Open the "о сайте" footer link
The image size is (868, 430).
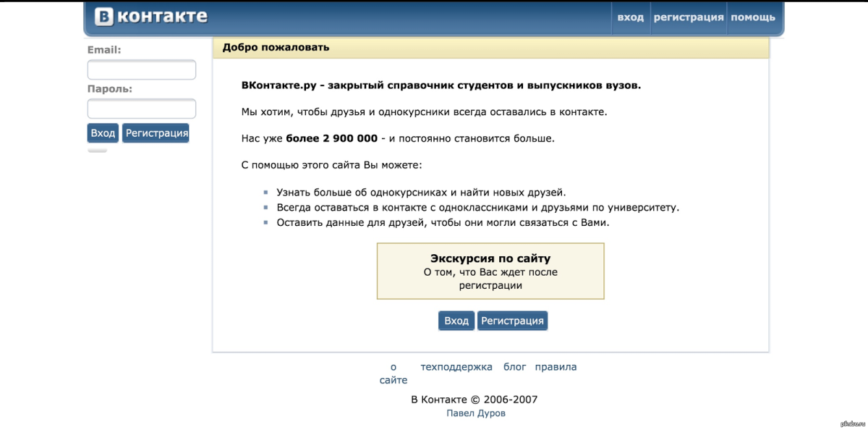(393, 373)
